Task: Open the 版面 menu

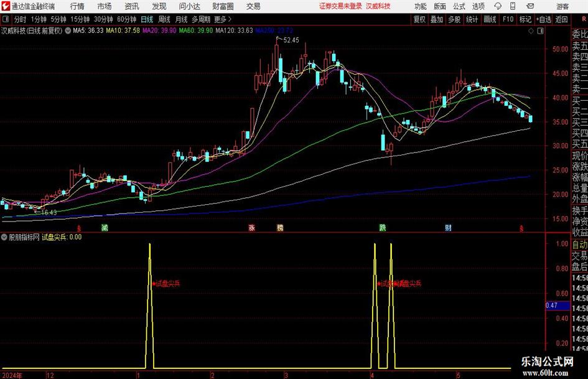Action: tap(439, 6)
